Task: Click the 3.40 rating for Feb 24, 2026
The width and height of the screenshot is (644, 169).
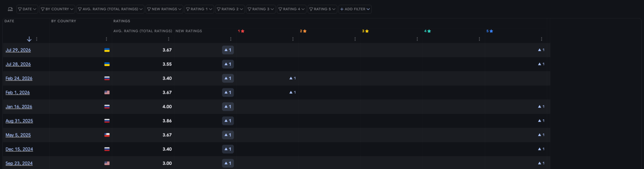Action: 167,78
